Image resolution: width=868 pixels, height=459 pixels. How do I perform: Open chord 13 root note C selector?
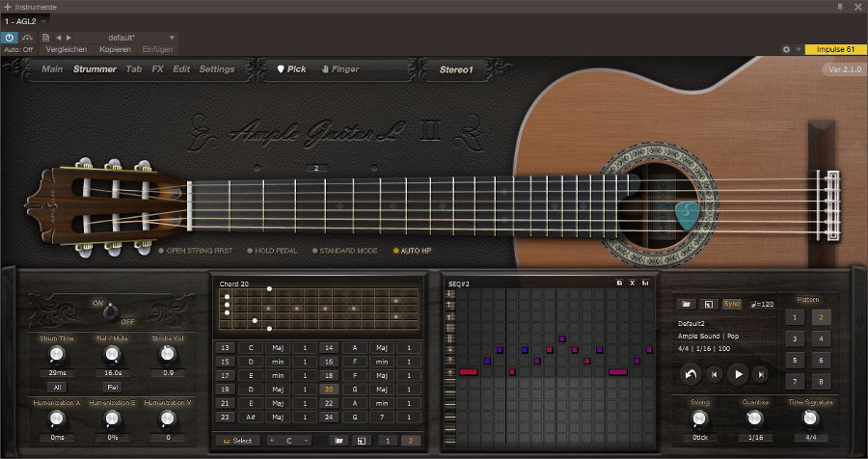point(251,348)
